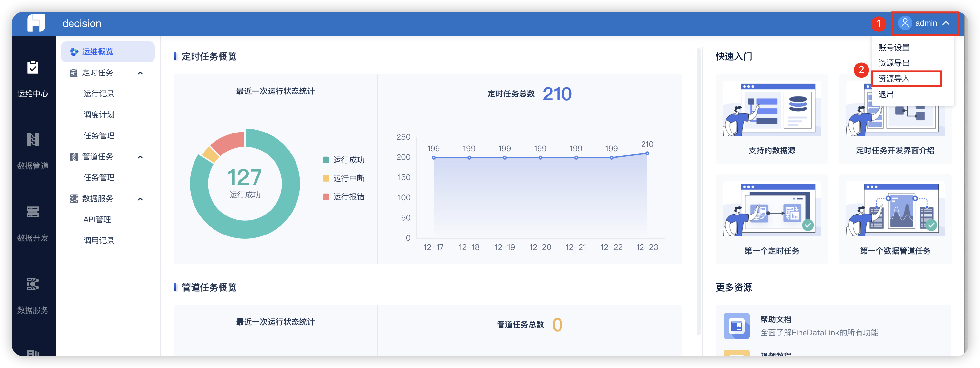This screenshot has height=368, width=980.
Task: Select the 数据服务 sidebar icon
Action: (33, 284)
